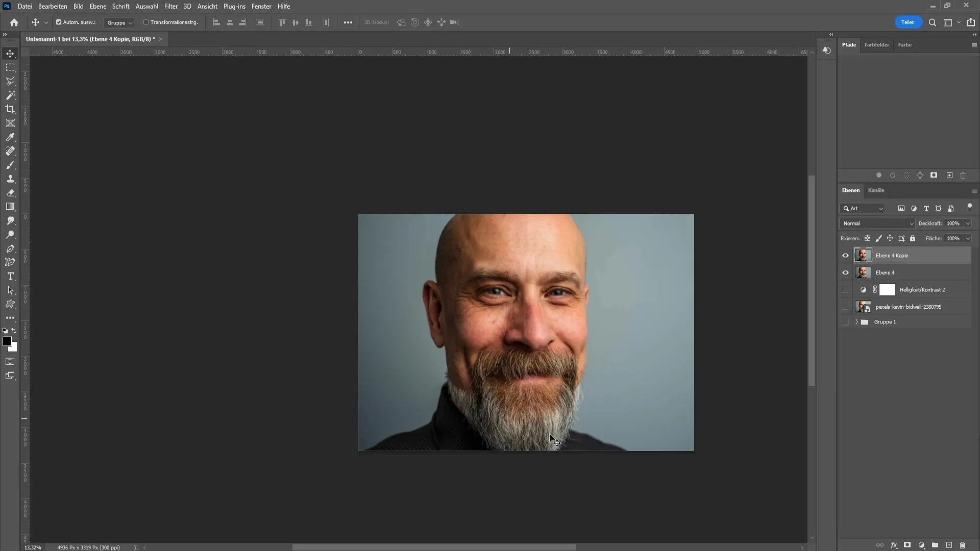Toggle visibility of Ebene 4 Kopie
The image size is (980, 551).
pyautogui.click(x=845, y=255)
